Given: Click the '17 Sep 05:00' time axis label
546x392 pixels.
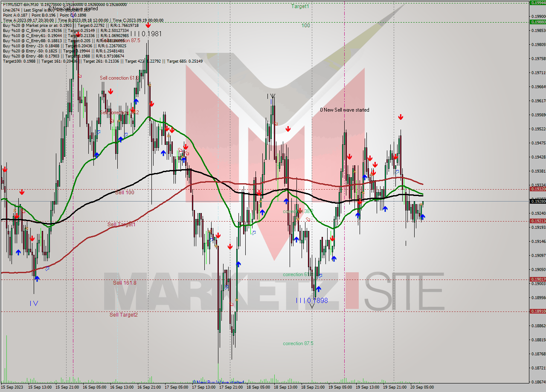Looking at the screenshot, I should 176,387.
